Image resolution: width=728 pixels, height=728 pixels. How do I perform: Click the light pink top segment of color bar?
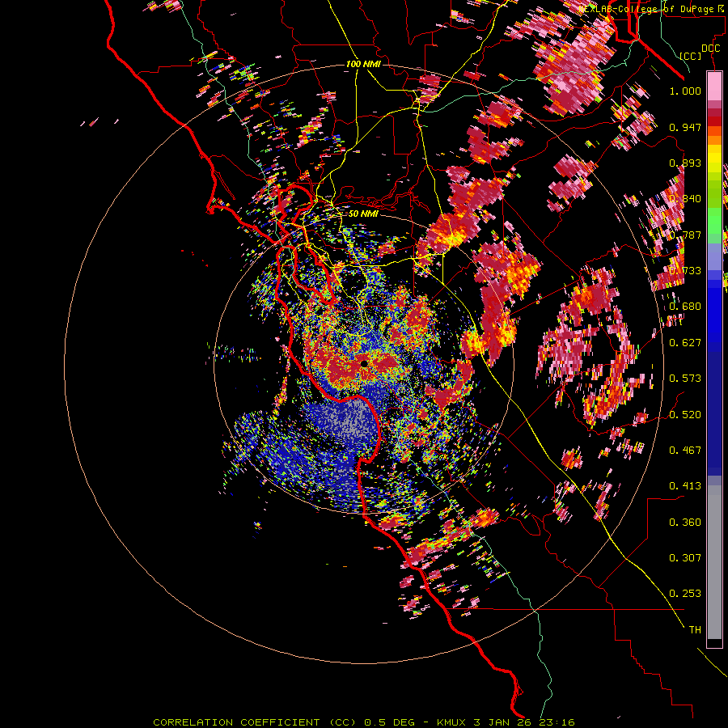pyautogui.click(x=714, y=86)
